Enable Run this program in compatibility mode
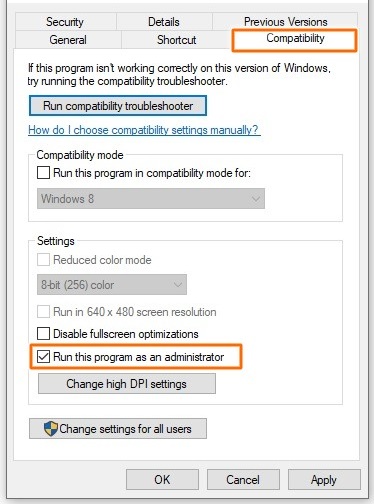 [x=43, y=173]
